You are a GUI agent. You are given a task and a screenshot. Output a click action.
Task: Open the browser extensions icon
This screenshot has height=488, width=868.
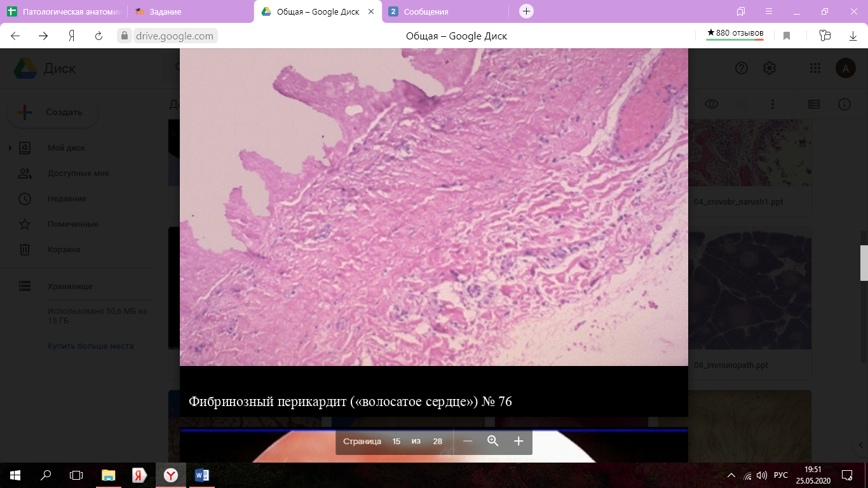(x=825, y=36)
